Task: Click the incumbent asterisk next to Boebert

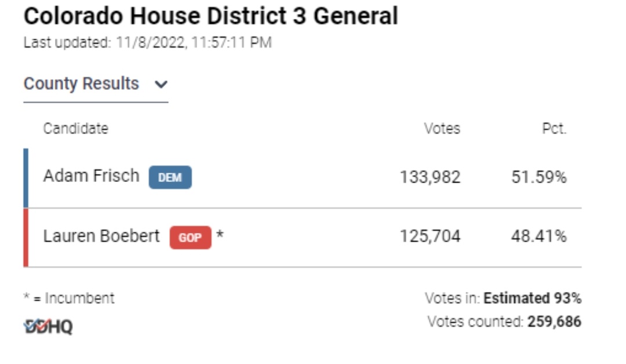Action: point(220,235)
